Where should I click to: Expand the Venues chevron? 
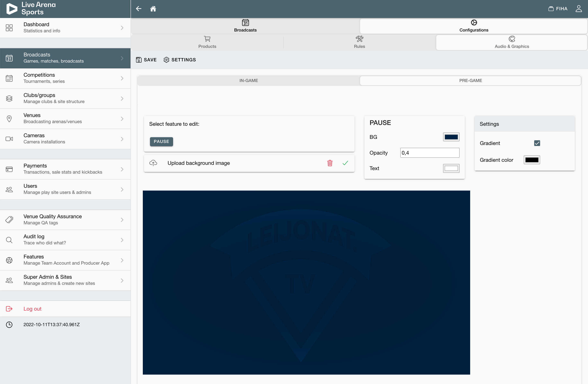(122, 119)
